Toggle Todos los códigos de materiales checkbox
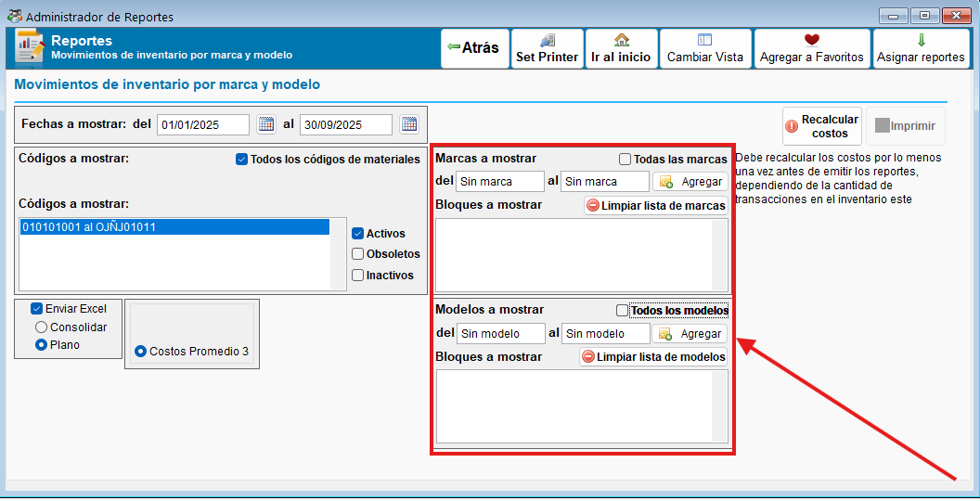The image size is (980, 501). pyautogui.click(x=242, y=160)
